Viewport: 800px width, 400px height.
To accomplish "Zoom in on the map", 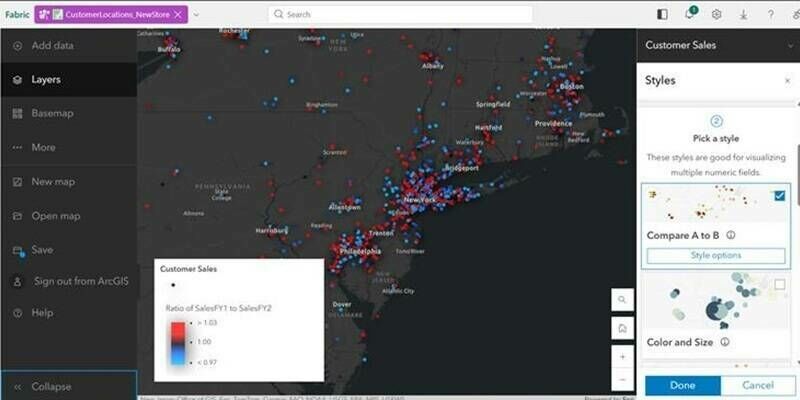I will tap(622, 357).
